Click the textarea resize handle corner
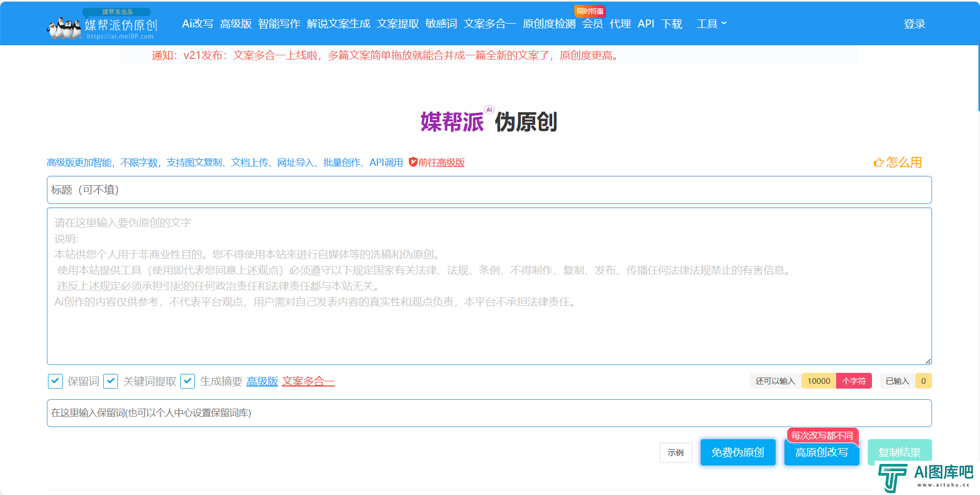 tap(928, 361)
